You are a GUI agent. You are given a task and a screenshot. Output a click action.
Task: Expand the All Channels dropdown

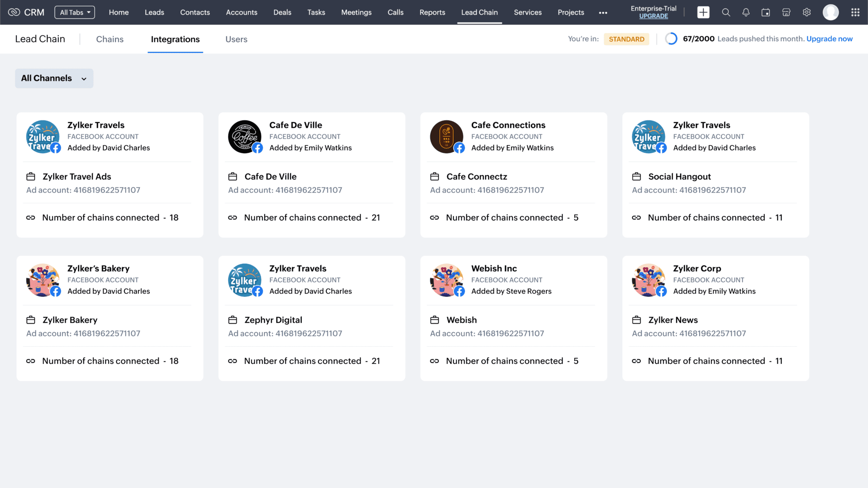coord(54,79)
